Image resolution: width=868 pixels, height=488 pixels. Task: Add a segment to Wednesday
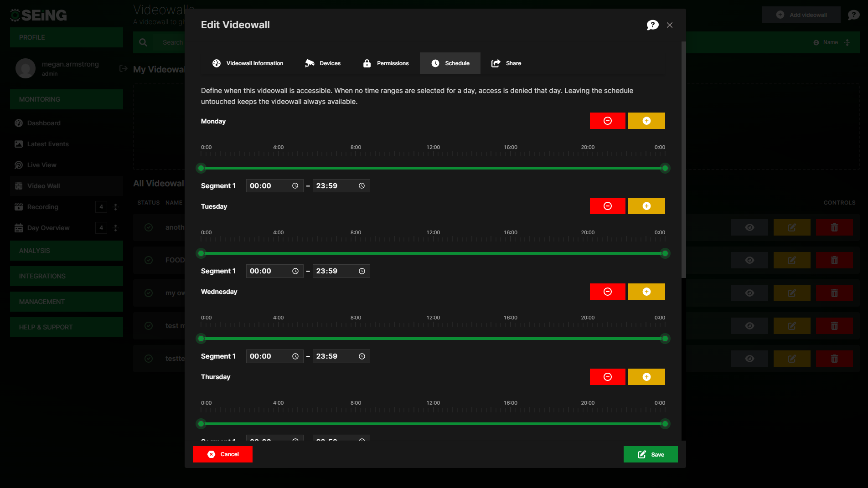[646, 292]
